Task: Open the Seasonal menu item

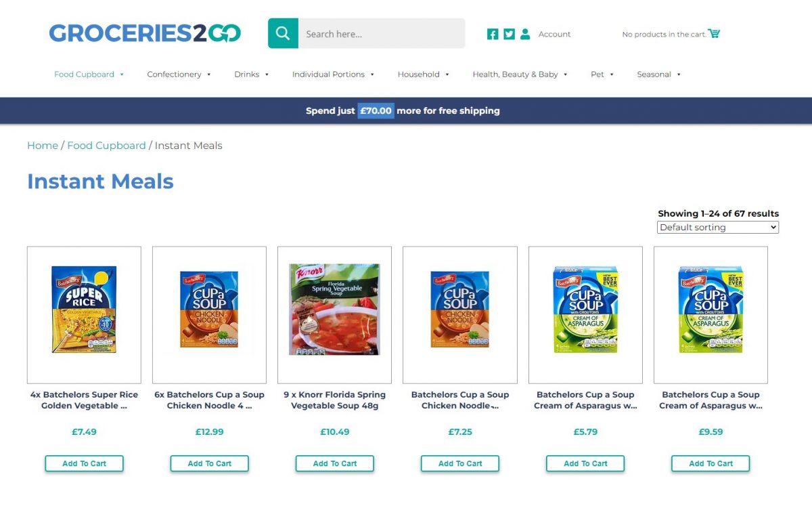Action: point(659,75)
